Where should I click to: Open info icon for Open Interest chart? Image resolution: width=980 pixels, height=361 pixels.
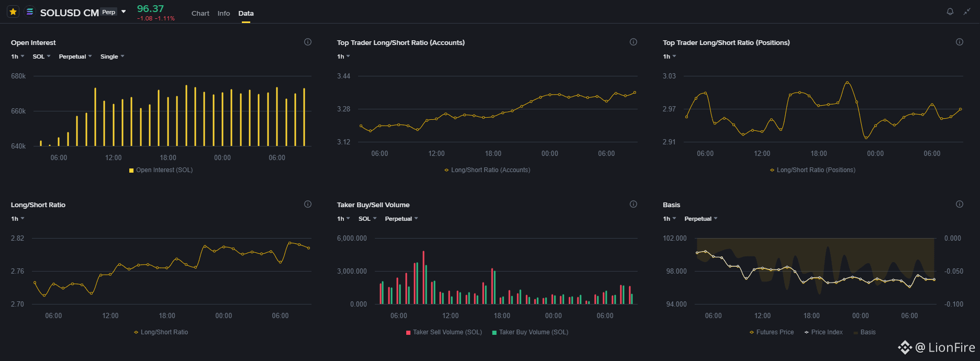coord(308,42)
